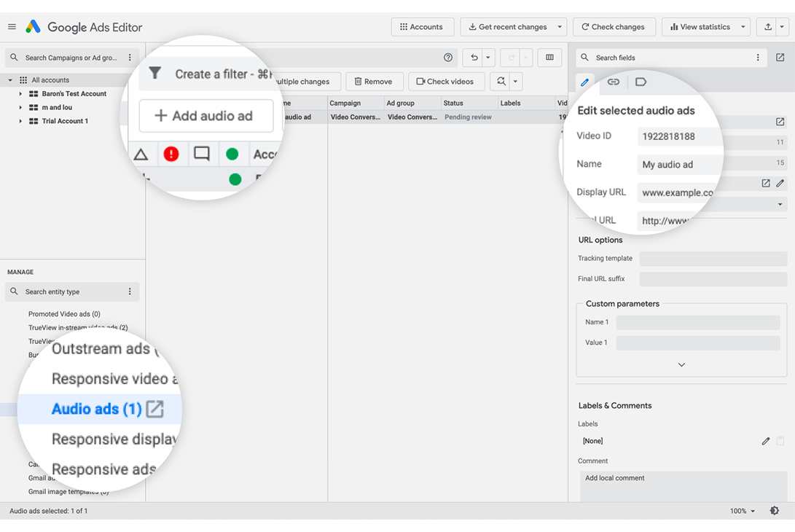Expand more custom parameters chevron
The height and width of the screenshot is (532, 795).
(x=681, y=364)
